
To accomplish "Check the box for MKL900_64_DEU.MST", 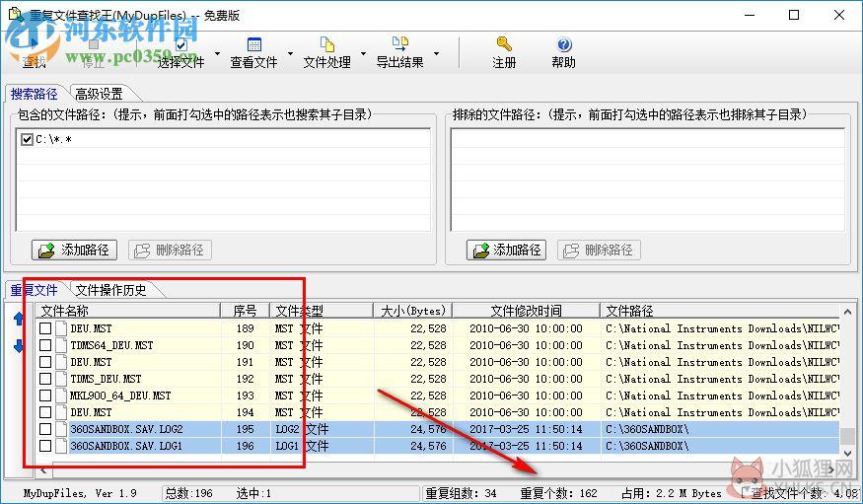I will pos(45,396).
